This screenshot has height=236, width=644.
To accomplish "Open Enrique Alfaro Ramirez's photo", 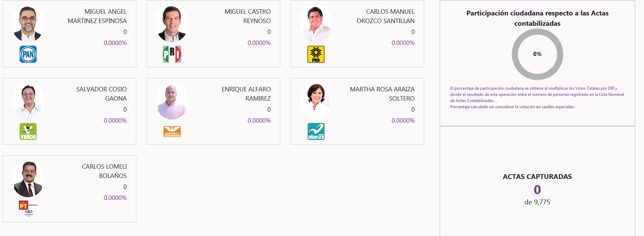I will pos(172,101).
